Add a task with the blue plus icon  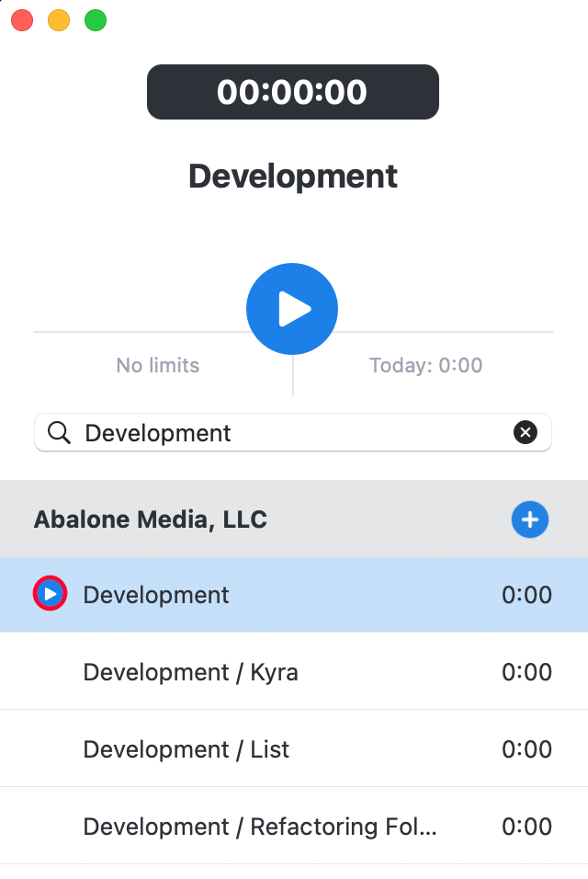tap(530, 519)
